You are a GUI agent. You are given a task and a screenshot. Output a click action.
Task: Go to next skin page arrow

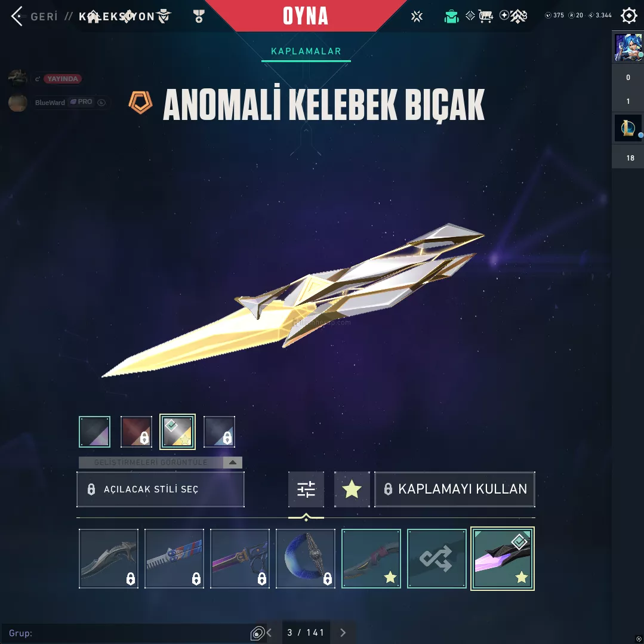343,633
